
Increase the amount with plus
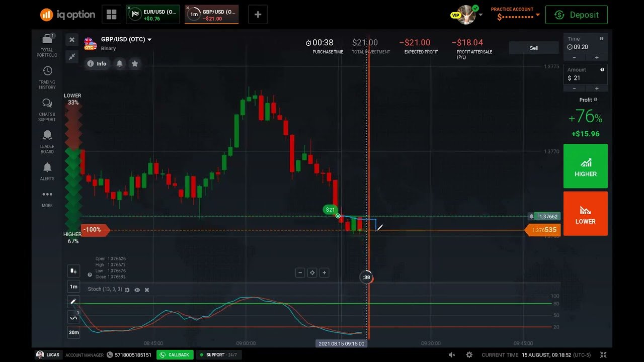(x=597, y=88)
